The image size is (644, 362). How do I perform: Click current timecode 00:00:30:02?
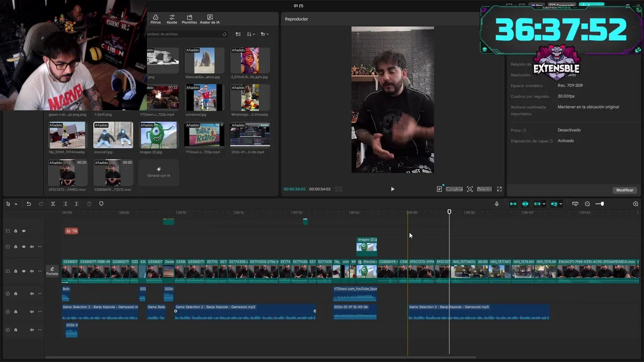(x=294, y=189)
